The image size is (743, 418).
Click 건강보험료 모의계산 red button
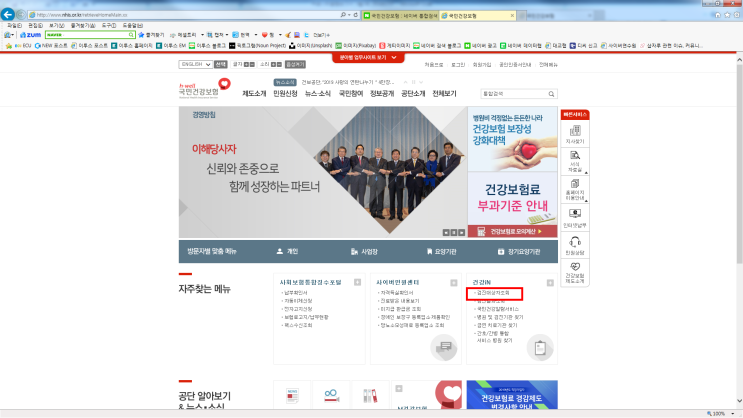click(x=512, y=231)
